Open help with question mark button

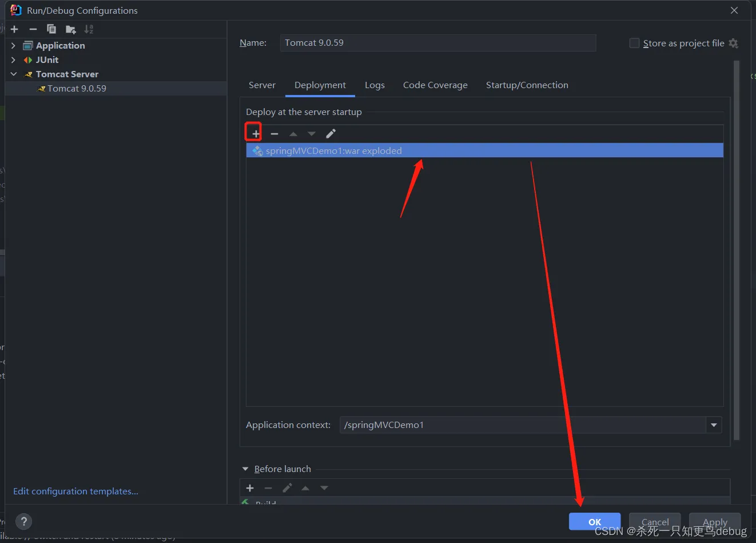click(x=23, y=521)
